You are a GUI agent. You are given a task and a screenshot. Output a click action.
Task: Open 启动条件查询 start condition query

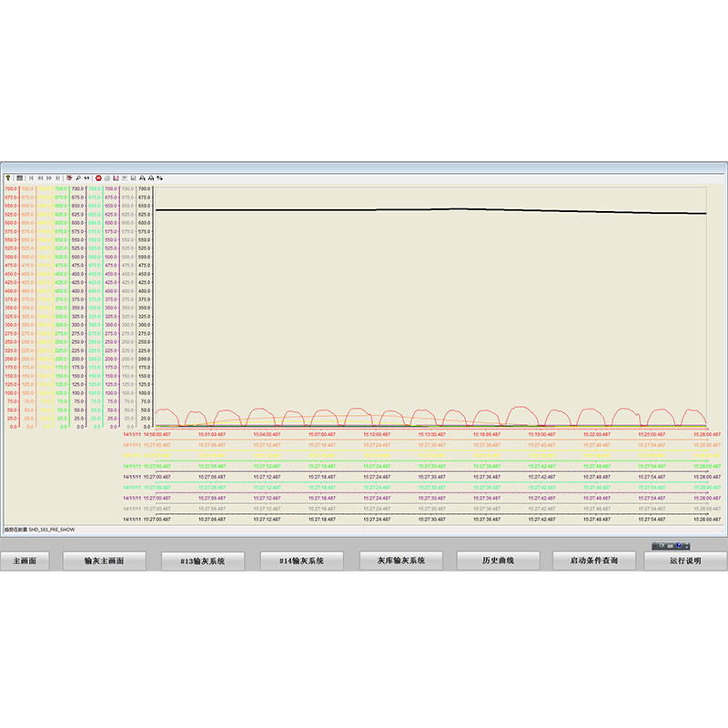(x=593, y=561)
